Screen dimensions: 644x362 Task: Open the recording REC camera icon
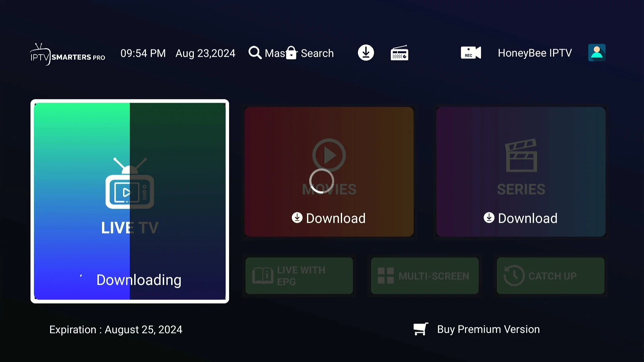[x=471, y=53]
